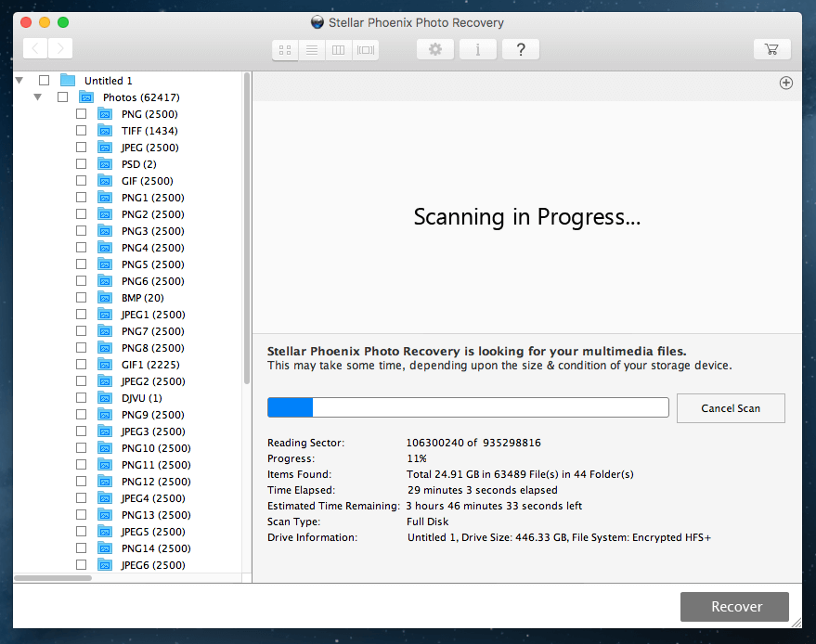This screenshot has height=644, width=816.
Task: Click the TIFF folder icon
Action: tap(105, 131)
